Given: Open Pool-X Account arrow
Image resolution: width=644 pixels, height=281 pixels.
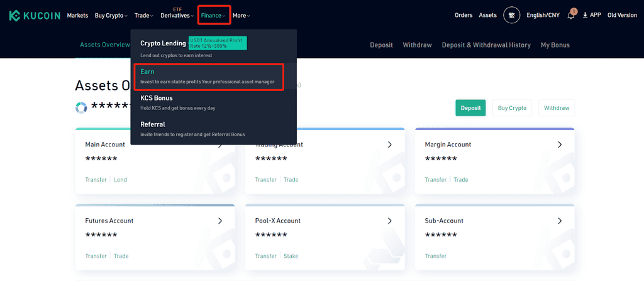Looking at the screenshot, I should point(389,221).
